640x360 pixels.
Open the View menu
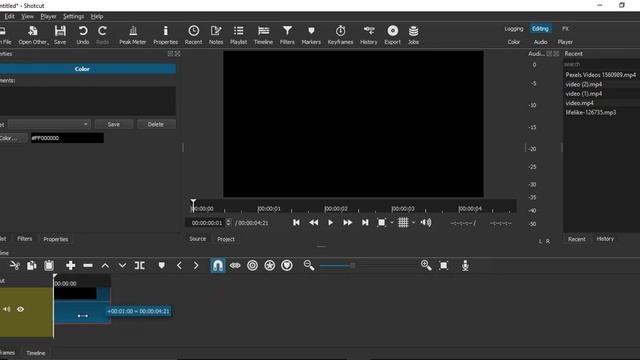pos(27,16)
